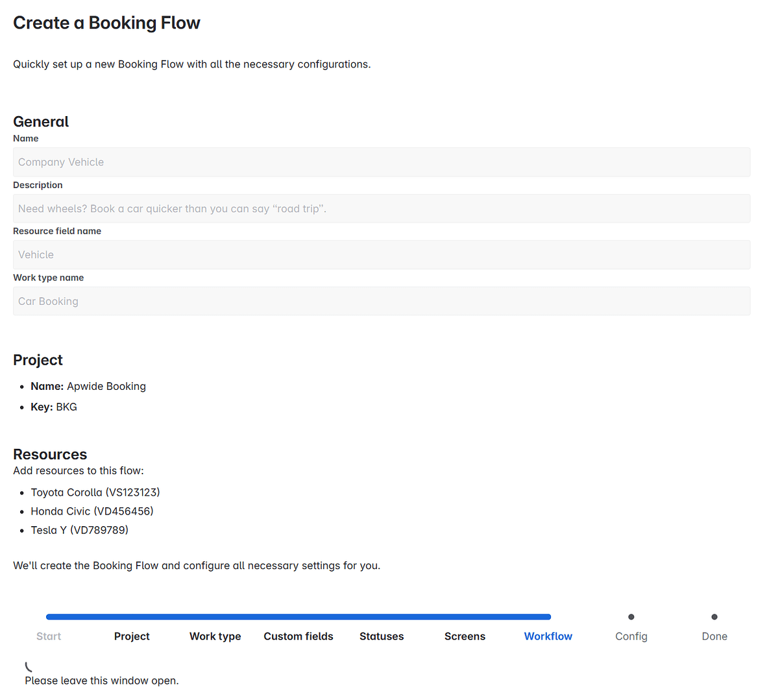The width and height of the screenshot is (767, 700).
Task: Click the Done step indicator dot
Action: tap(714, 616)
